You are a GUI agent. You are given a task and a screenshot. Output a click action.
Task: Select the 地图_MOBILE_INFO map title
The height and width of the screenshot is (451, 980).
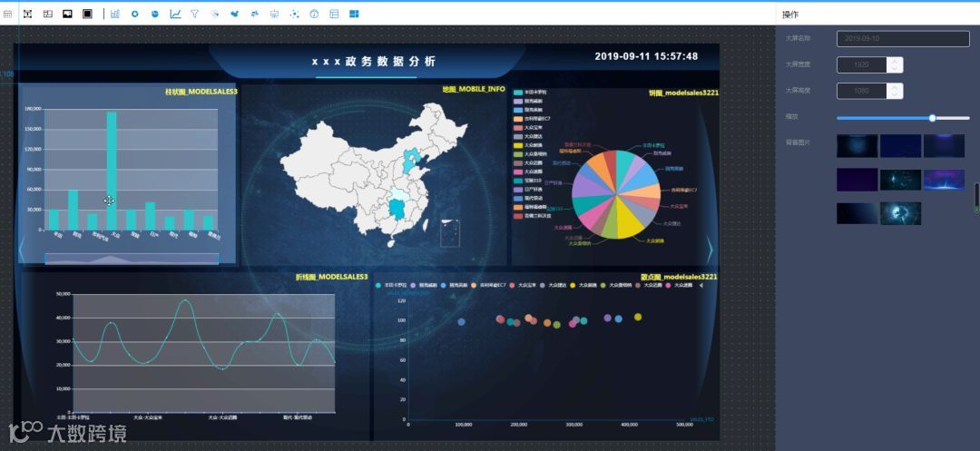474,89
